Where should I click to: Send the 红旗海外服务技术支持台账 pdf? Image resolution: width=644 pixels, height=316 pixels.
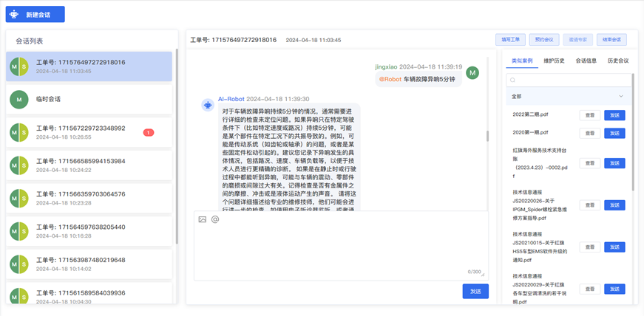[x=614, y=163]
